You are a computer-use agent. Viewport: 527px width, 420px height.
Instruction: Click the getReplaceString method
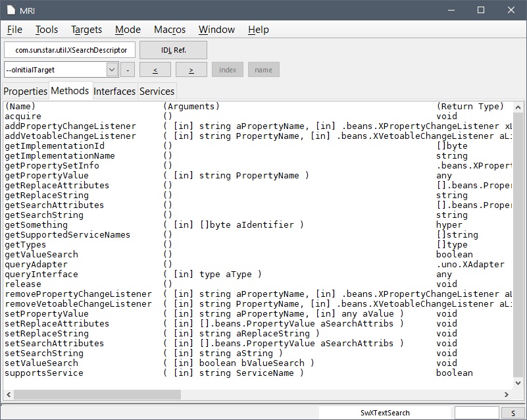point(47,195)
